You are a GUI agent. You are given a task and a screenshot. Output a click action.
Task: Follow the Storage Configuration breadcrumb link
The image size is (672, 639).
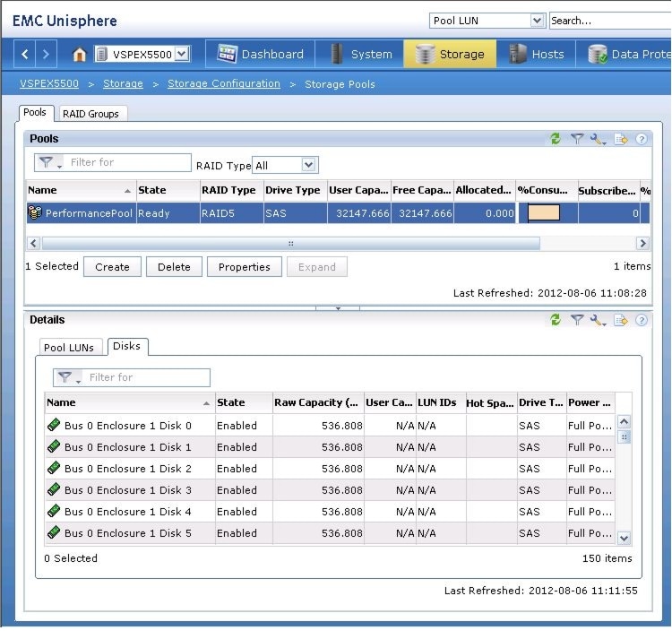(224, 84)
